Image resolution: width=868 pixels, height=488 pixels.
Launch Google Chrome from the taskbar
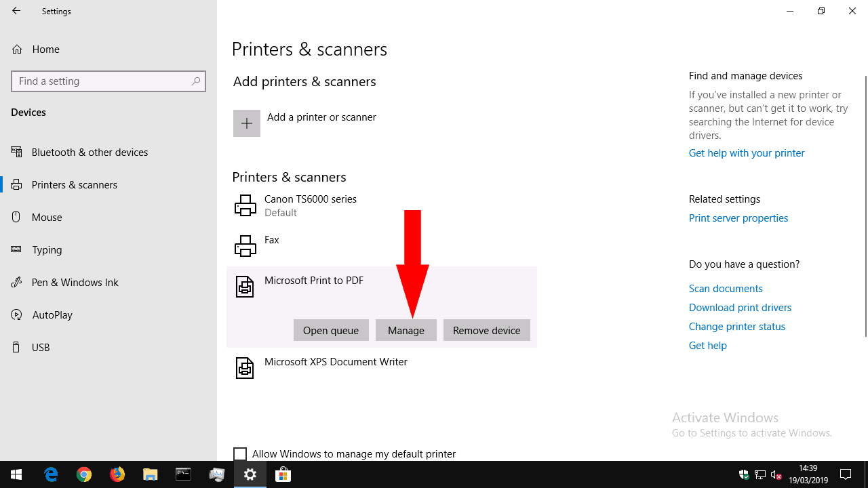tap(84, 474)
